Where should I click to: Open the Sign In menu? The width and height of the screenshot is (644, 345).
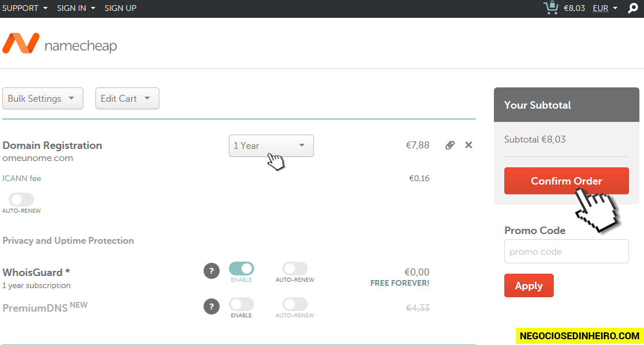76,8
